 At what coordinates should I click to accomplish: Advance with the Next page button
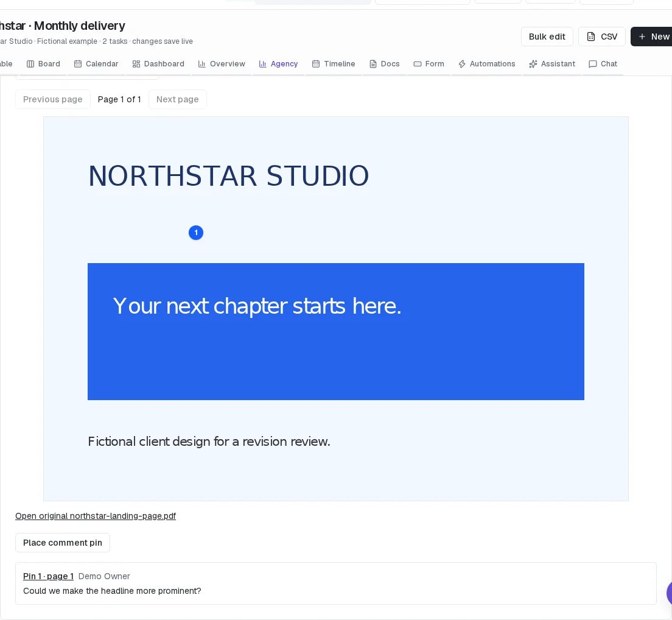coord(177,99)
